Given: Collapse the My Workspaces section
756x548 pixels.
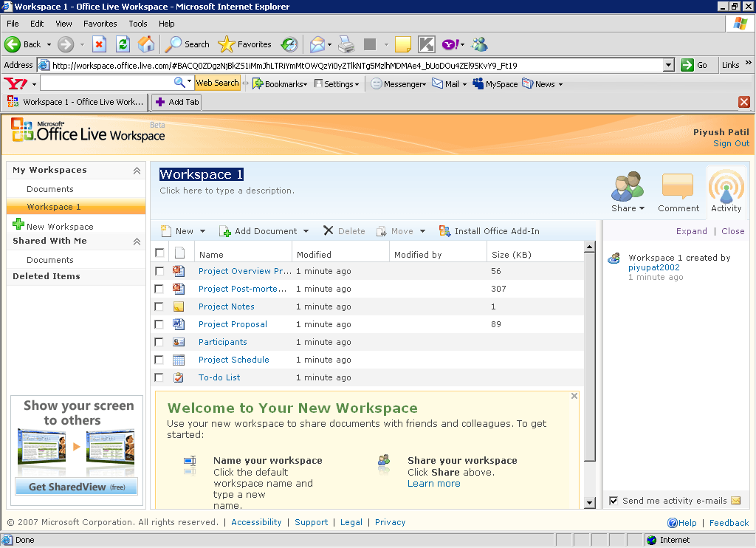Looking at the screenshot, I should [x=137, y=171].
